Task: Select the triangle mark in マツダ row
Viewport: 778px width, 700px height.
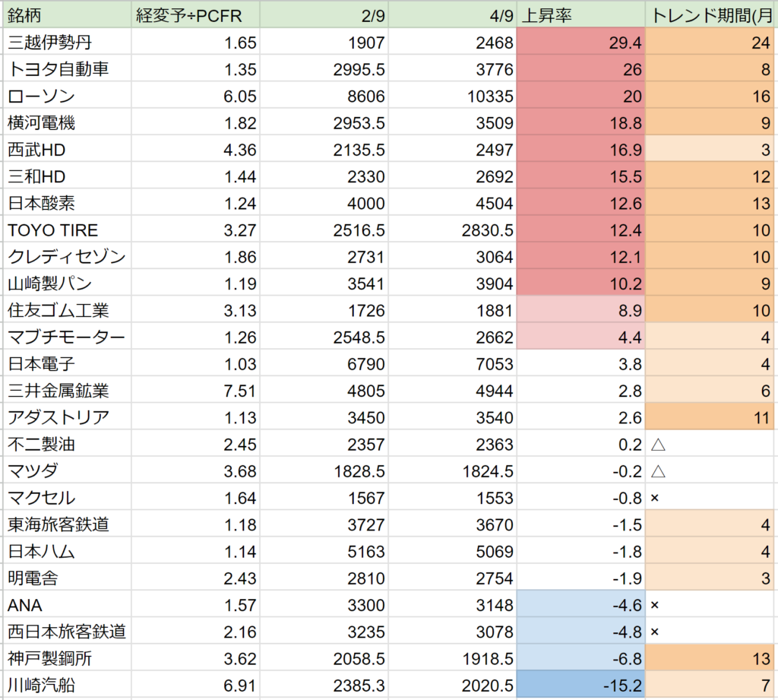Action: click(x=658, y=471)
